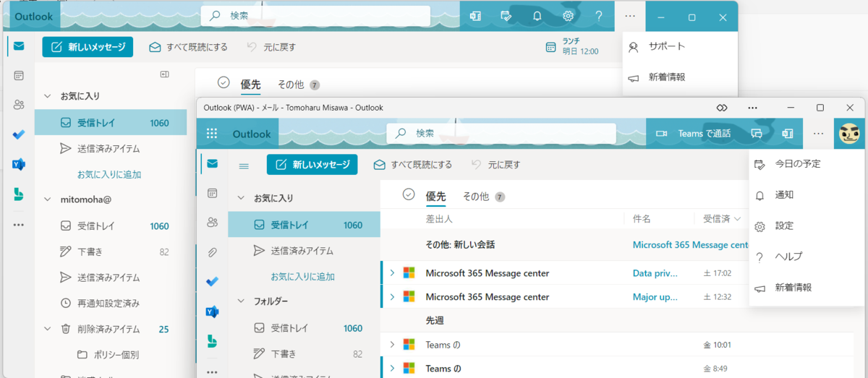Image resolution: width=868 pixels, height=378 pixels.
Task: Open Files paperclip icon in PWA sidebar
Action: tap(212, 252)
